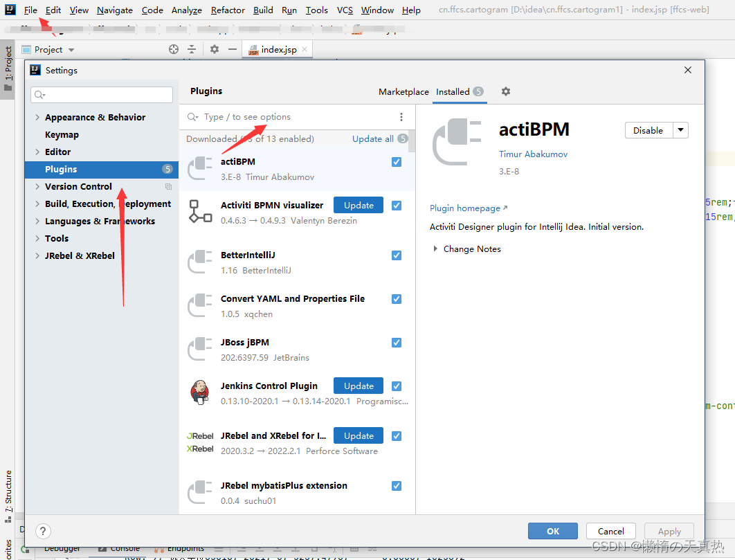Open the VCS menu
This screenshot has width=735, height=560.
click(345, 10)
